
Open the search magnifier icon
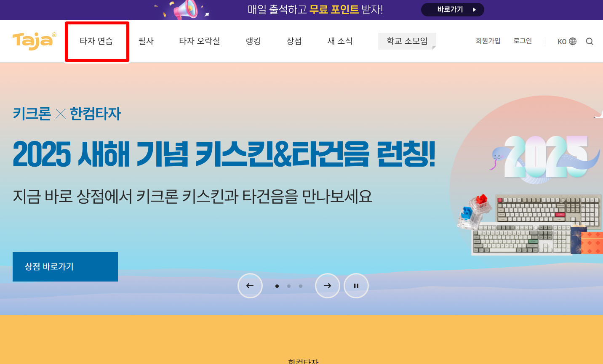coord(590,41)
